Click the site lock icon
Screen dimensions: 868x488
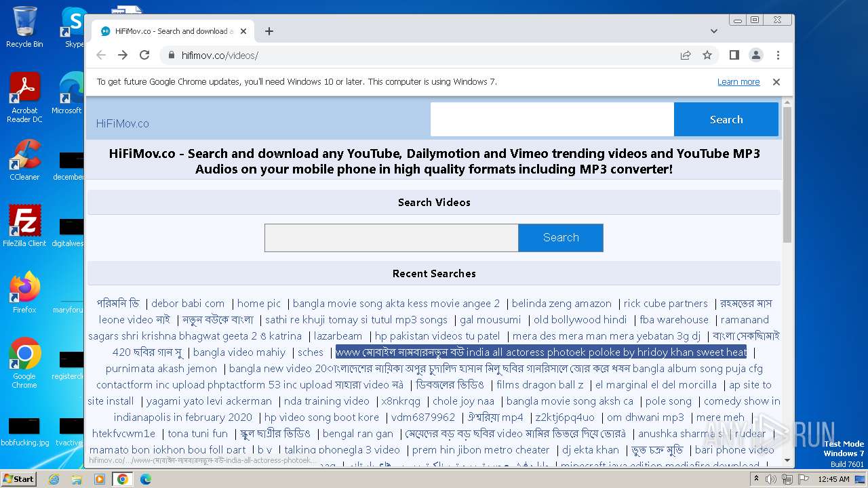coord(171,56)
